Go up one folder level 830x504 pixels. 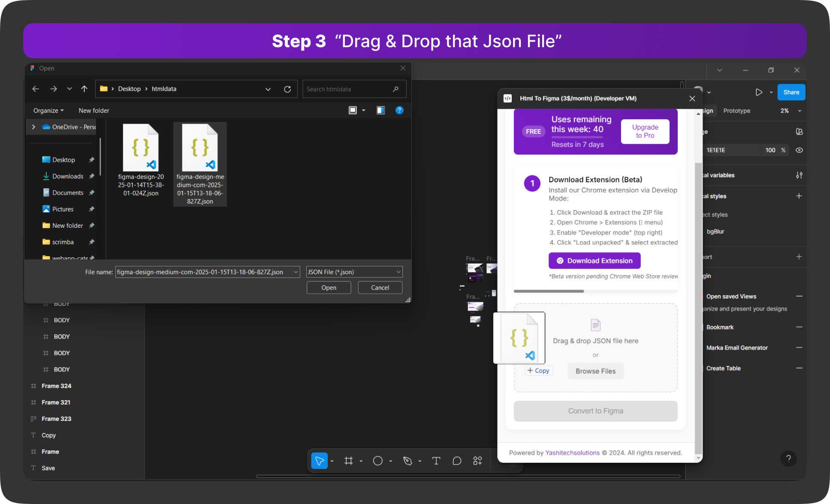(84, 89)
